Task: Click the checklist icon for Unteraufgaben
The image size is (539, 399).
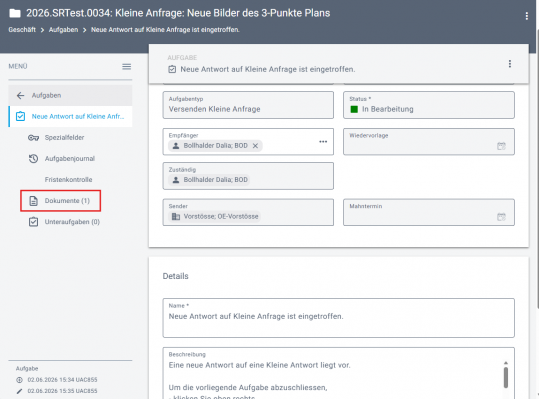Action: click(33, 222)
